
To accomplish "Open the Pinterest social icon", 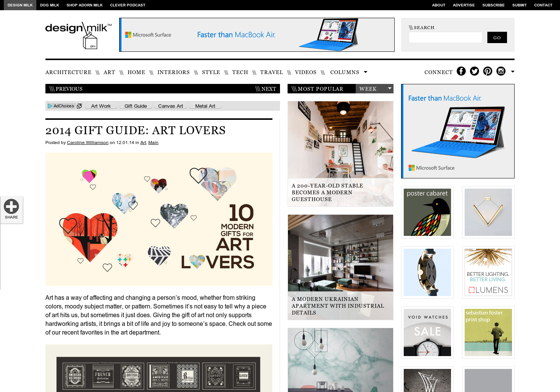I will [x=487, y=71].
